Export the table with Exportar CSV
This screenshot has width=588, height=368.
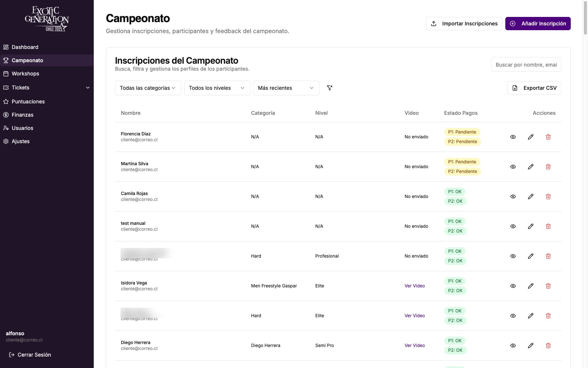click(534, 88)
